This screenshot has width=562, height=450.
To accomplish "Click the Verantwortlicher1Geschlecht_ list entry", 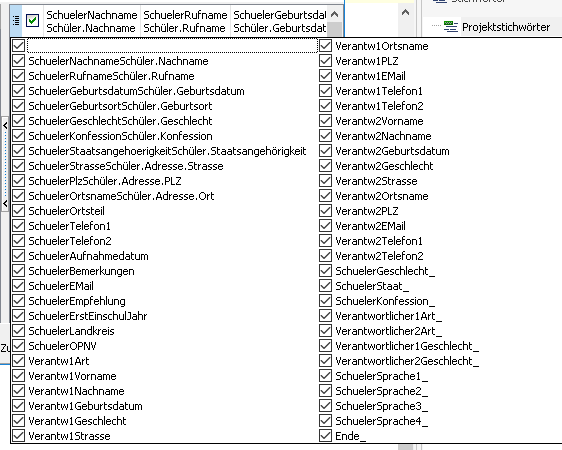I will pos(407,346).
